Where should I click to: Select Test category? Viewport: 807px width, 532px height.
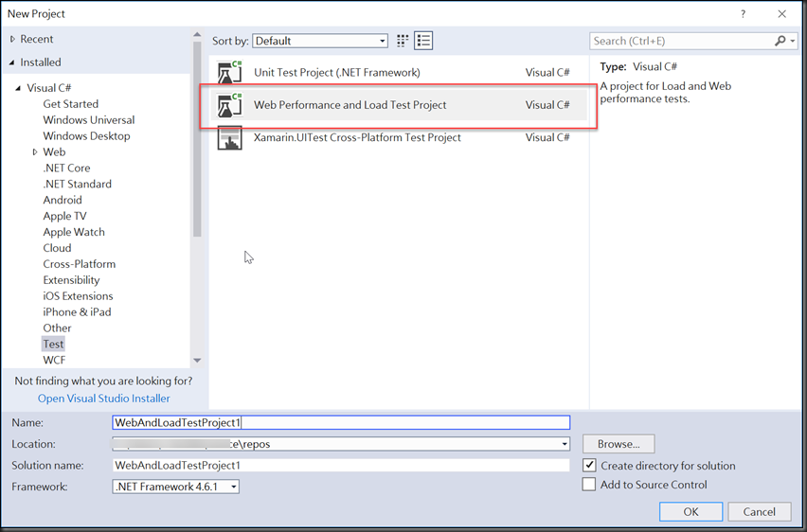54,344
